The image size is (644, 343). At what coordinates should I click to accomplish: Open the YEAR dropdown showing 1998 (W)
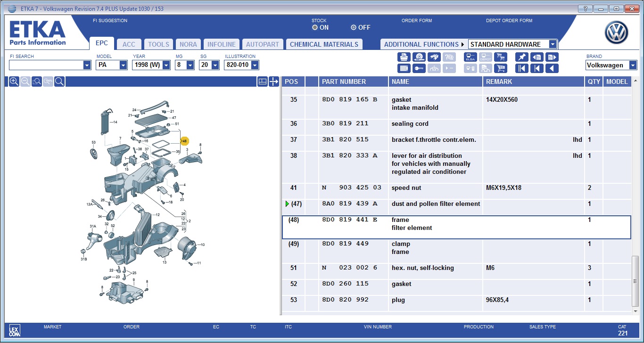[166, 65]
